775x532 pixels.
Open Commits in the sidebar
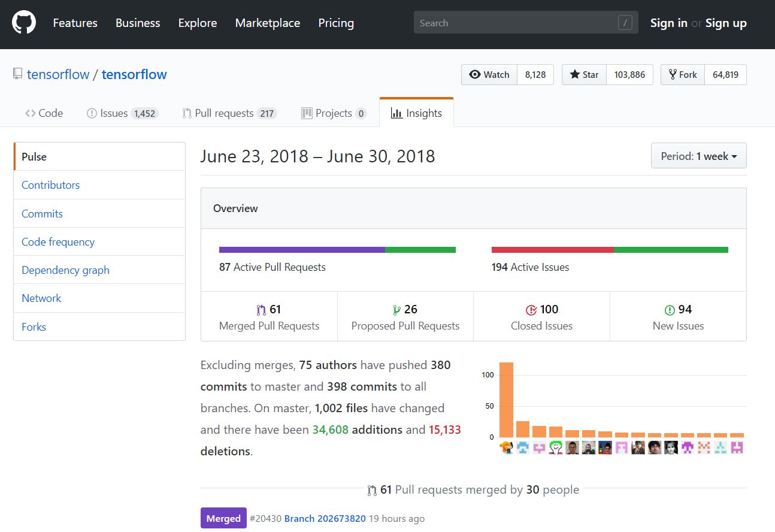coord(99,213)
